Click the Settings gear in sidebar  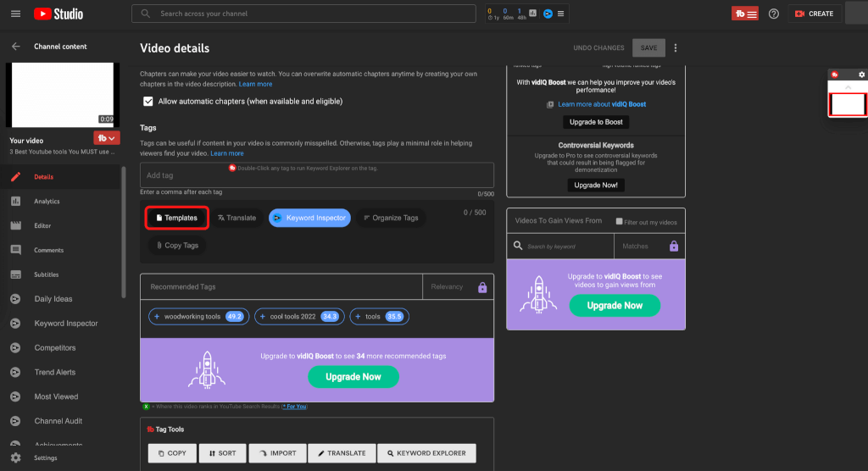(x=15, y=457)
